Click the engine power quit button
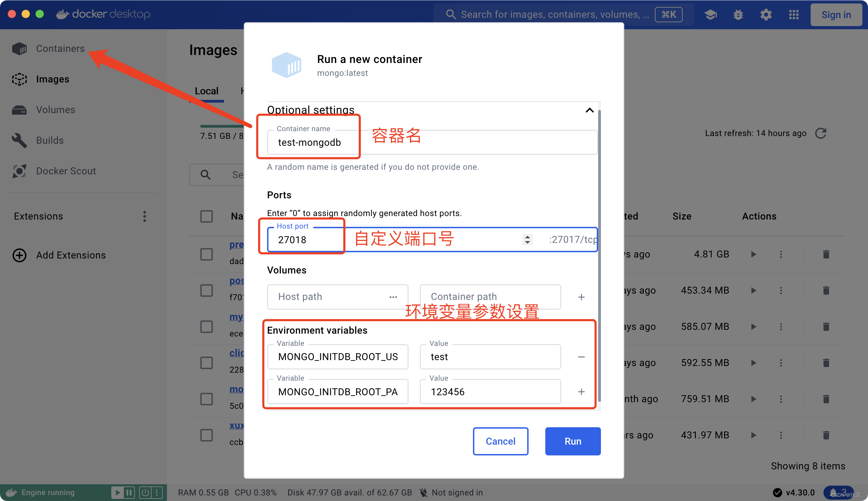The image size is (868, 501). point(145,493)
